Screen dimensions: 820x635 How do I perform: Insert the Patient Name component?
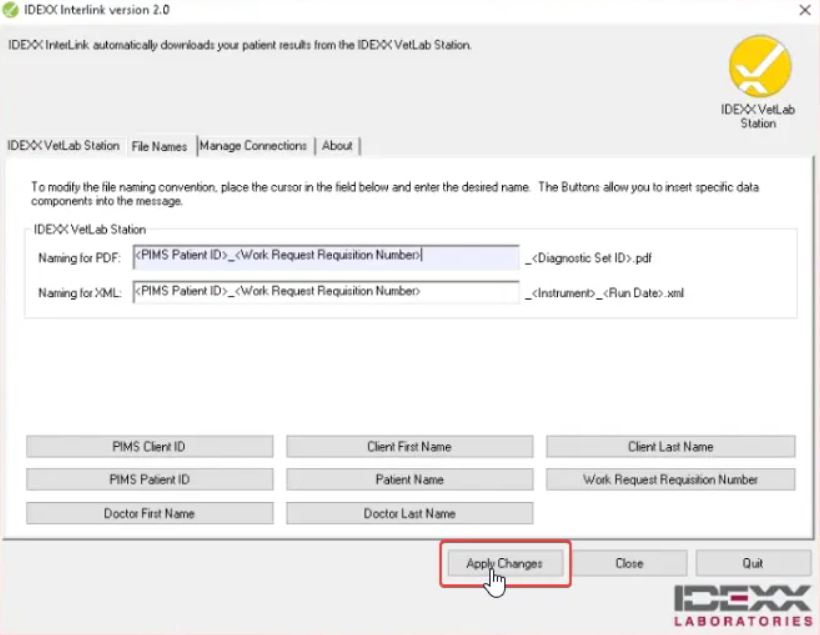(409, 480)
